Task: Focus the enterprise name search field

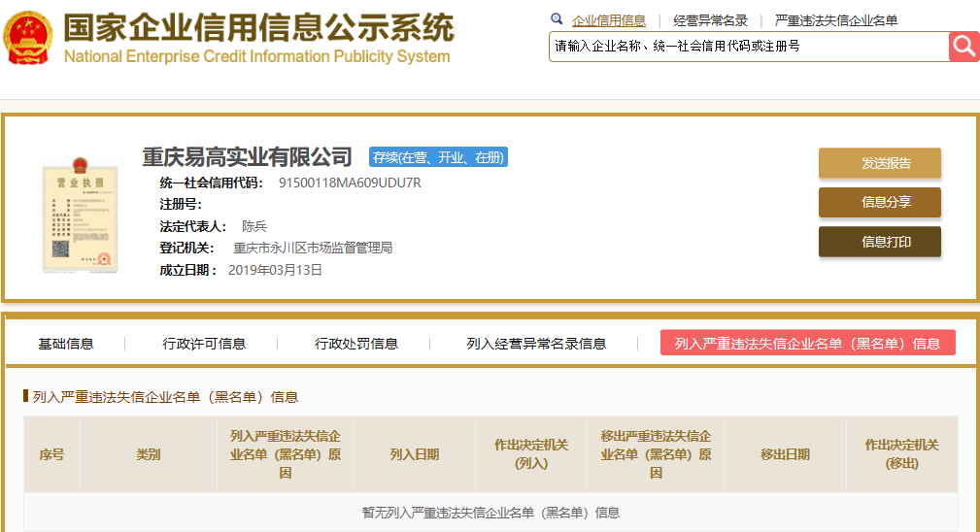Action: pos(749,47)
